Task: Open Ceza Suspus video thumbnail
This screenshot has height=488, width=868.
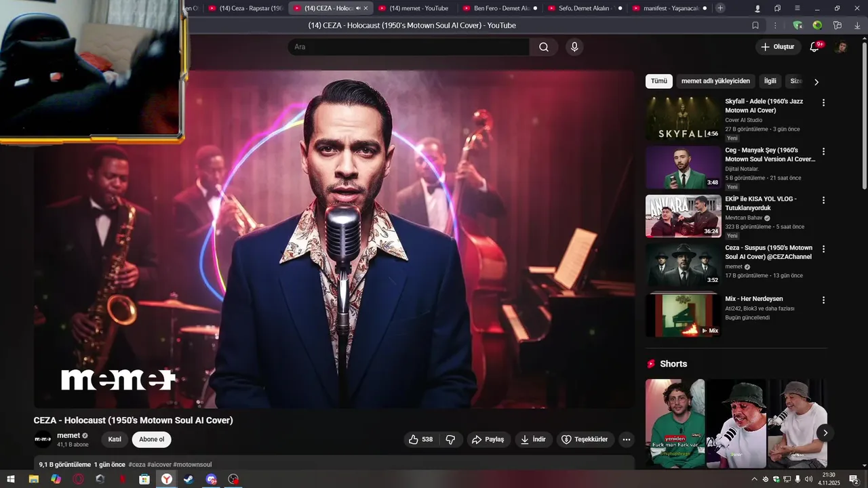Action: tap(683, 264)
